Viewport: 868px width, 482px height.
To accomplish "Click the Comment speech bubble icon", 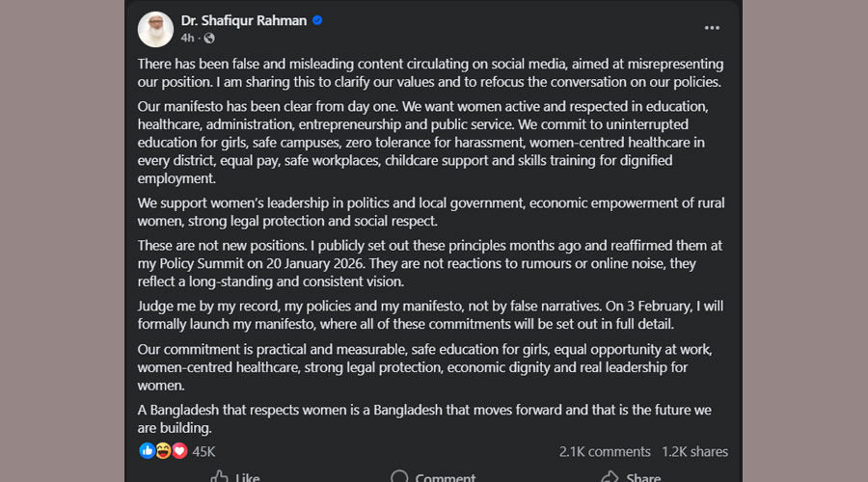I will pyautogui.click(x=399, y=477).
